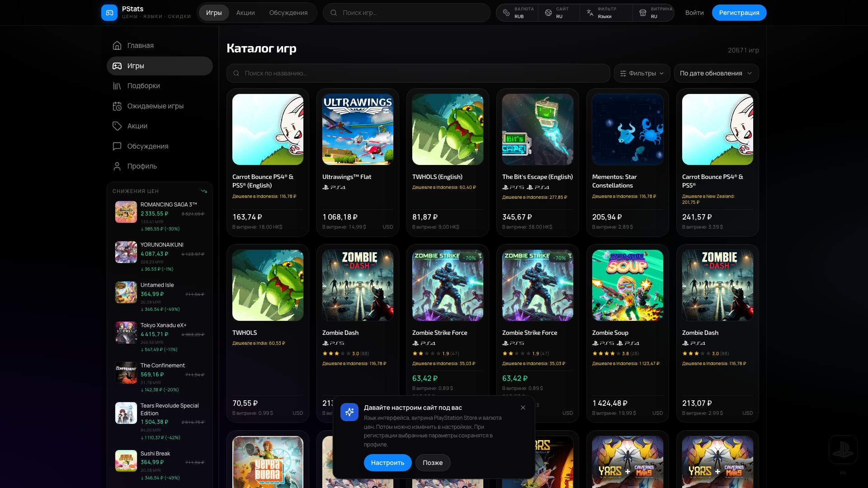Viewport: 868px width, 488px height.
Task: Open the Сайт RU site language selector
Action: pyautogui.click(x=559, y=13)
